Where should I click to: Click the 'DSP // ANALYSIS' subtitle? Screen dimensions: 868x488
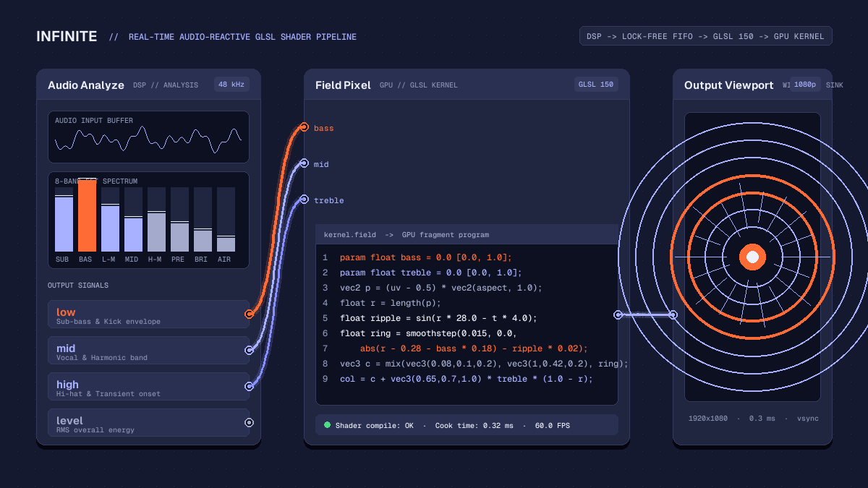[166, 85]
